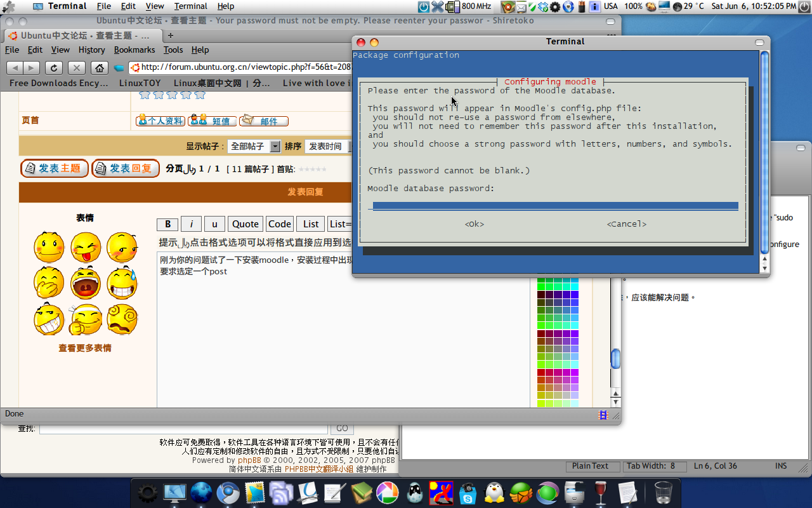Click the browser status bar filmstrip icon
The image size is (812, 508).
[x=603, y=415]
